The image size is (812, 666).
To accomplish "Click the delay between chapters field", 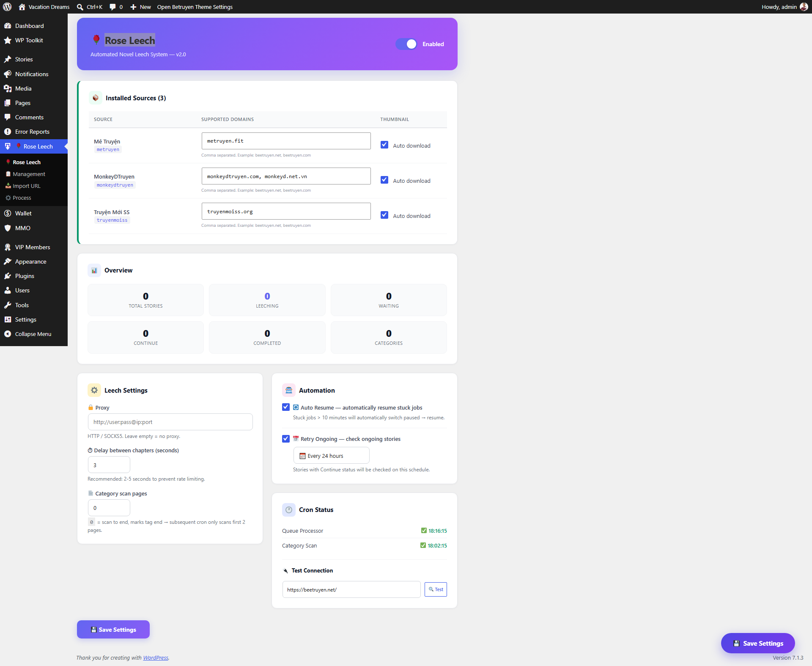I will 109,465.
